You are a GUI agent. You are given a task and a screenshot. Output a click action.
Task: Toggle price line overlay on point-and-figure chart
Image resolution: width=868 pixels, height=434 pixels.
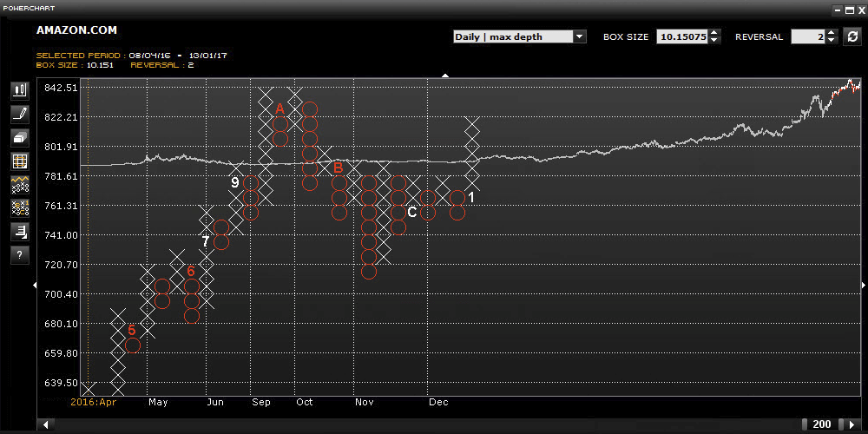tap(20, 185)
